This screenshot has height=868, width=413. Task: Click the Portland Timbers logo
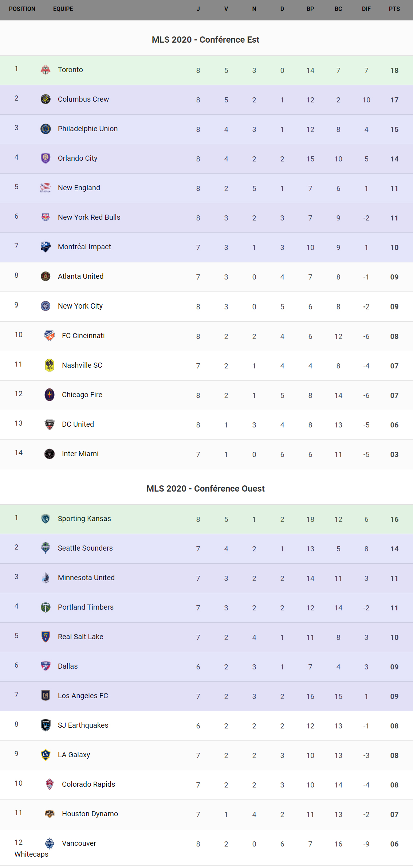pos(46,607)
